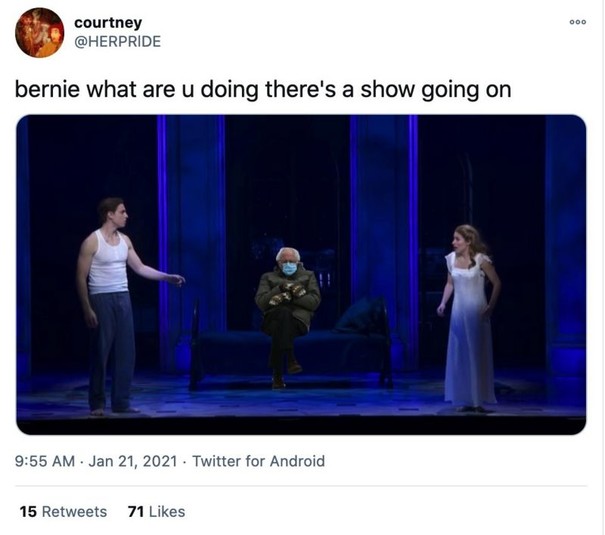The width and height of the screenshot is (605, 535).
Task: View the 15 Retweets list
Action: (63, 511)
